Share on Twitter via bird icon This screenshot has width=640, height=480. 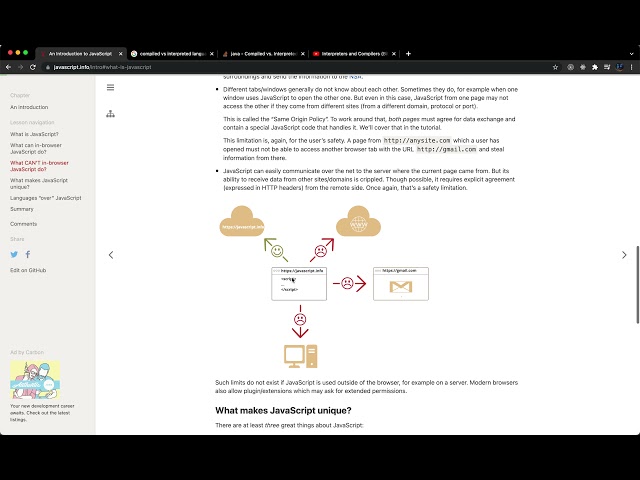[x=14, y=254]
